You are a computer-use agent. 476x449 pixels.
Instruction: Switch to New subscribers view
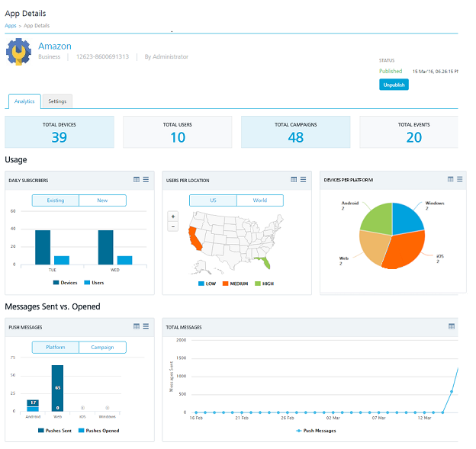click(x=102, y=200)
